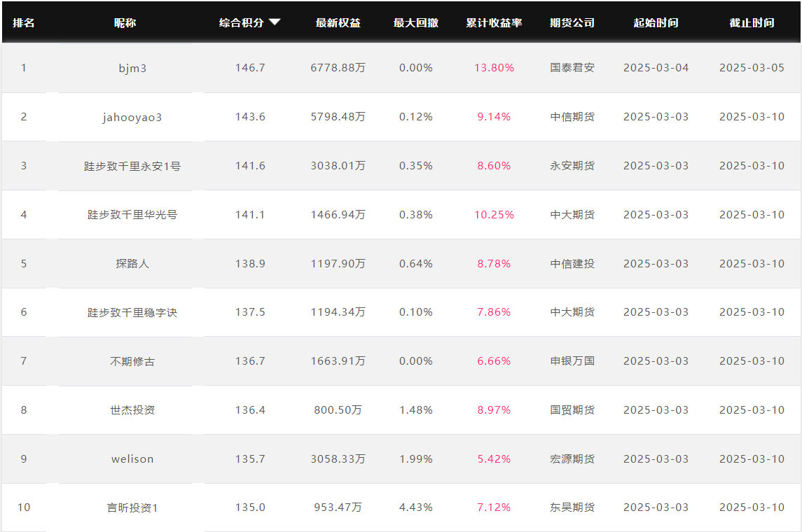
Task: Click drawdown value 0.12%
Action: pos(416,116)
